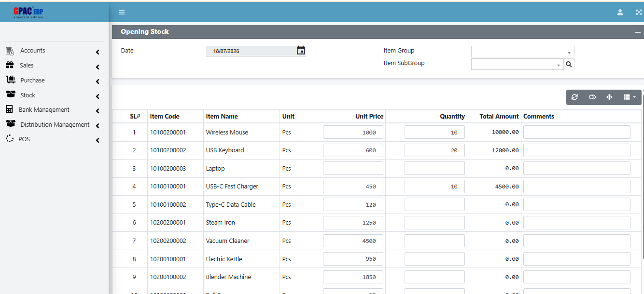Click Comments field for Laptop

[x=577, y=168]
